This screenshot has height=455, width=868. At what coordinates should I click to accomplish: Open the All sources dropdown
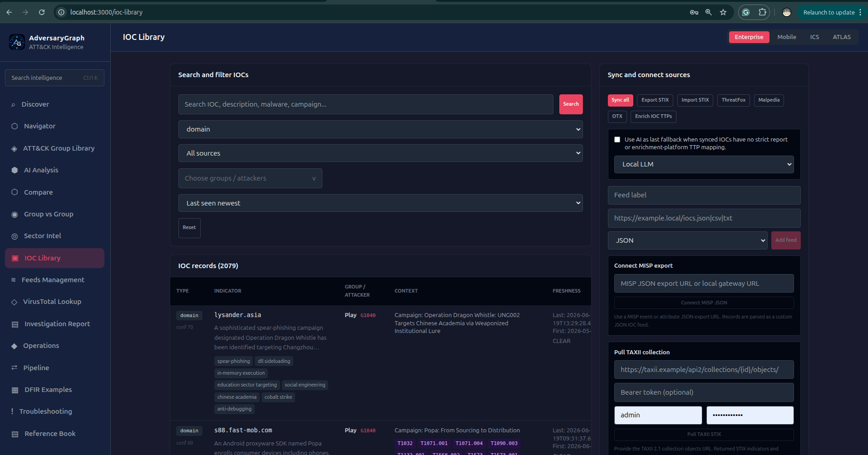click(x=380, y=153)
